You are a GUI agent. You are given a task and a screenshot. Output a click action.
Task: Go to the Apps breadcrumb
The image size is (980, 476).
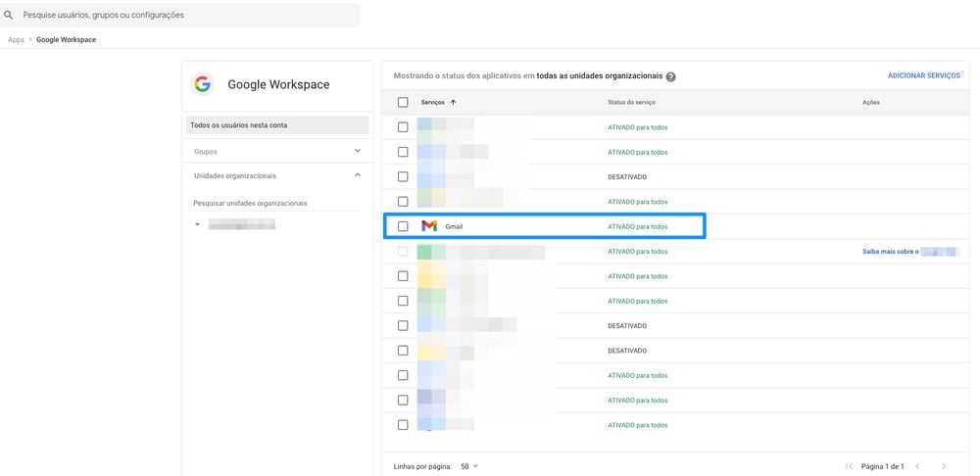(x=17, y=40)
